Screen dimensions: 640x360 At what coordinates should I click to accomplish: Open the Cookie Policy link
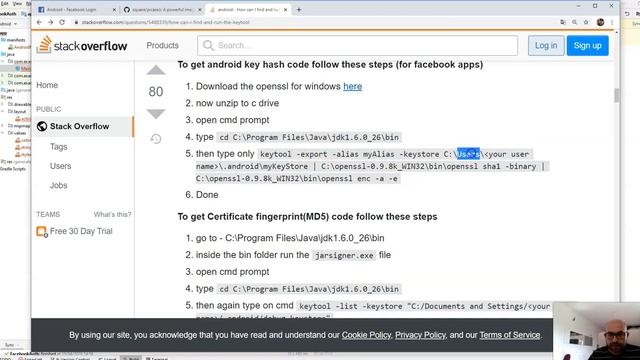366,335
